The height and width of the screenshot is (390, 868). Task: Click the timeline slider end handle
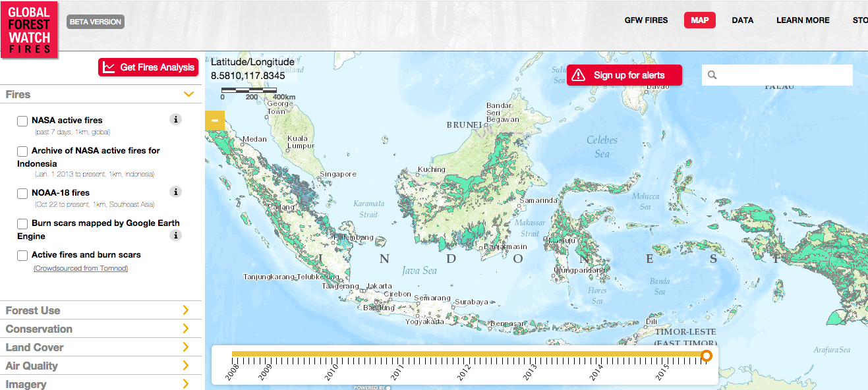(707, 356)
